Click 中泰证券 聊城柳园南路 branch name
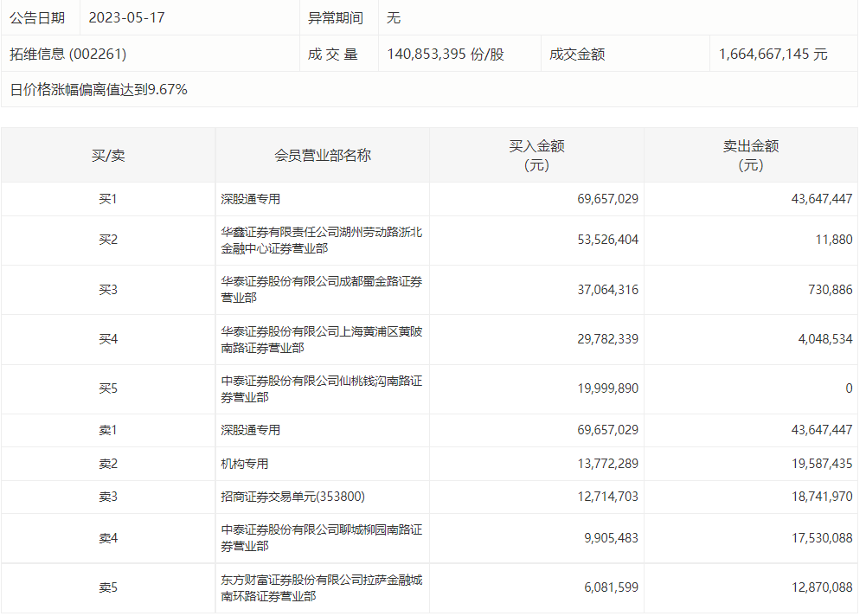Viewport: 866px width, 616px height. pos(322,538)
